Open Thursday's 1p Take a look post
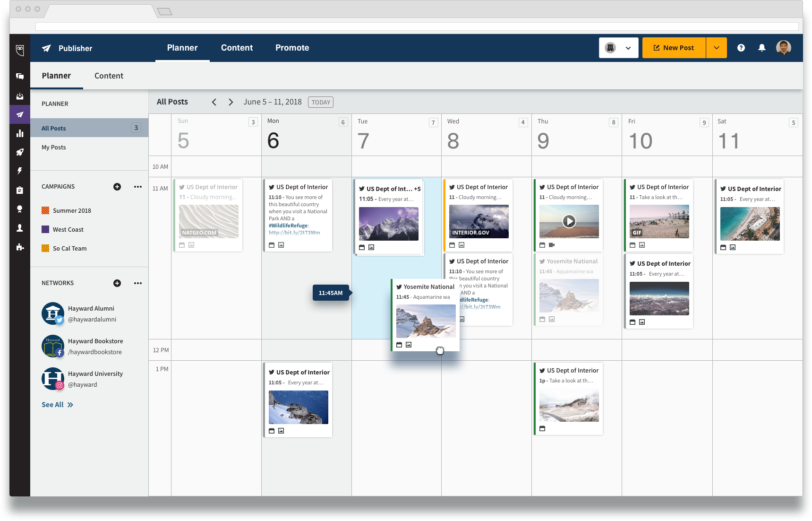This screenshot has height=521, width=812. pyautogui.click(x=569, y=399)
